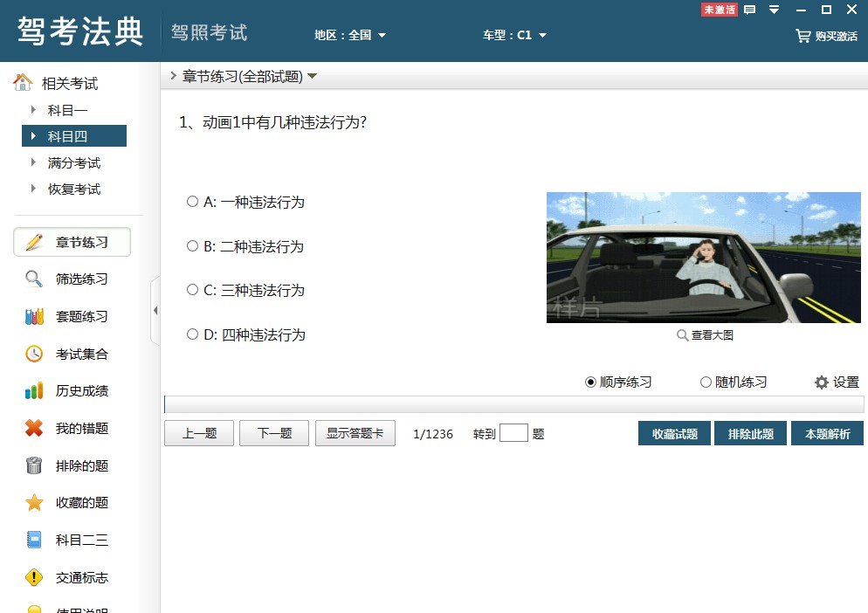Click the books icon for 套题练习
This screenshot has height=613, width=868.
tap(34, 317)
